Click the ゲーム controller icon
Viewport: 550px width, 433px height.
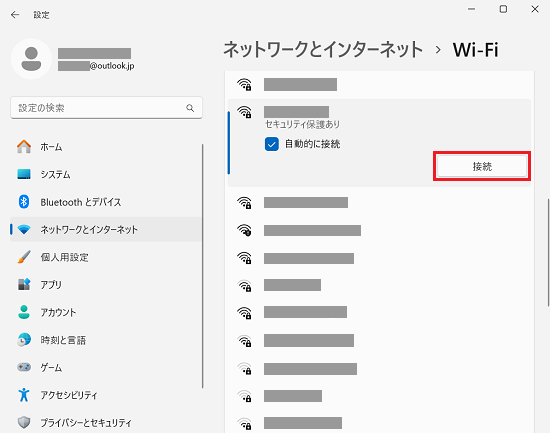click(24, 367)
